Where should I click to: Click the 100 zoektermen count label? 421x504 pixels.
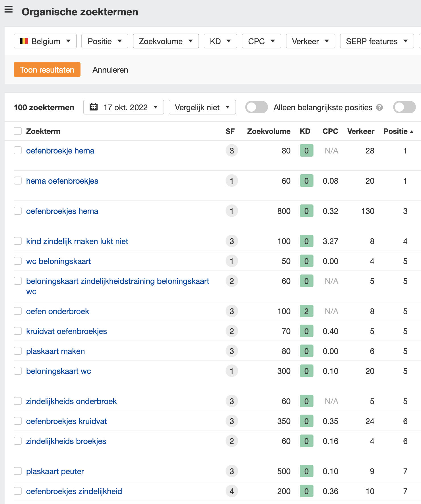(44, 107)
